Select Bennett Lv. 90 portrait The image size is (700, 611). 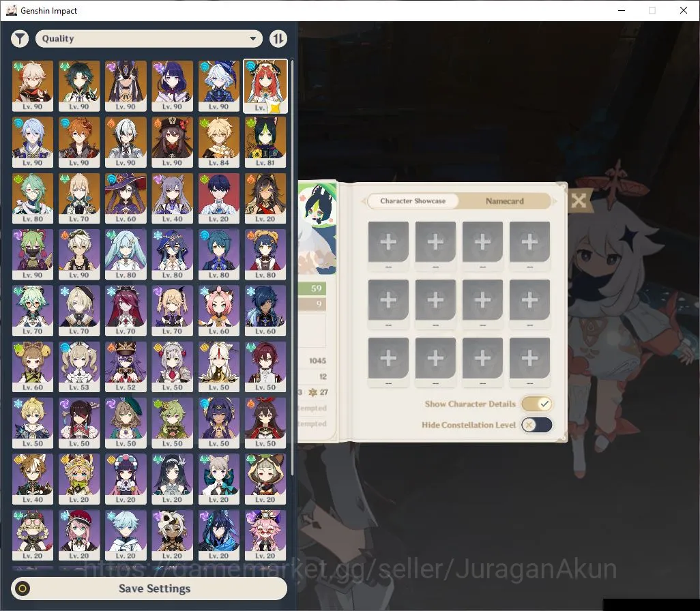[79, 254]
